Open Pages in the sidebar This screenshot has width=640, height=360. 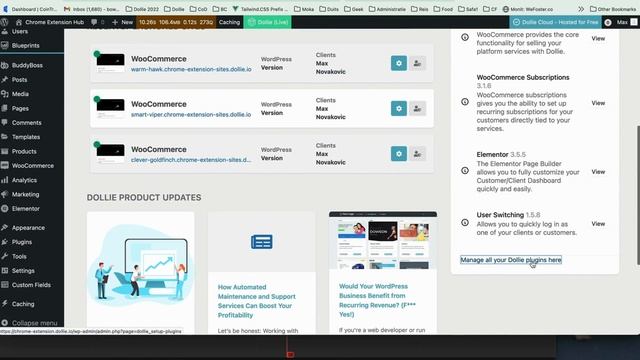pyautogui.click(x=20, y=109)
